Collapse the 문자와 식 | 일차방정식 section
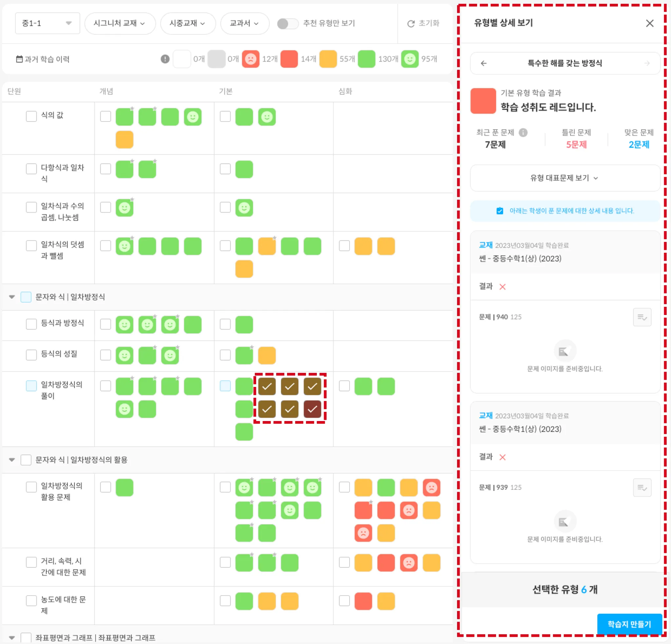Screen dimensions: 671x644 tap(12, 297)
